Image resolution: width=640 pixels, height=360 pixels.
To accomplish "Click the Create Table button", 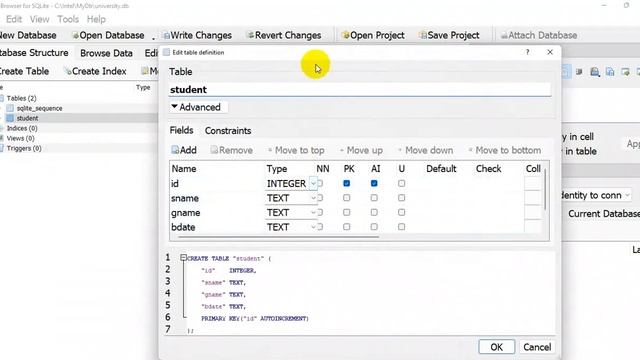I will point(24,71).
